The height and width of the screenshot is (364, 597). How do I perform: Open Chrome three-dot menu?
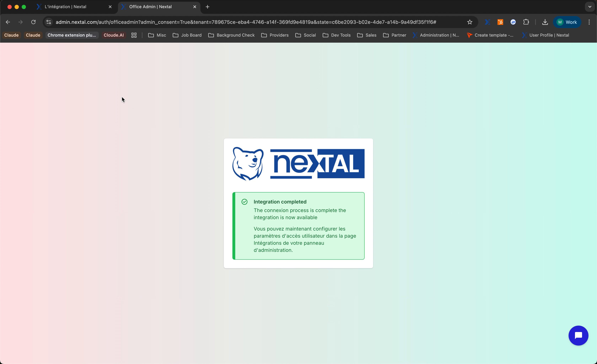click(x=589, y=22)
